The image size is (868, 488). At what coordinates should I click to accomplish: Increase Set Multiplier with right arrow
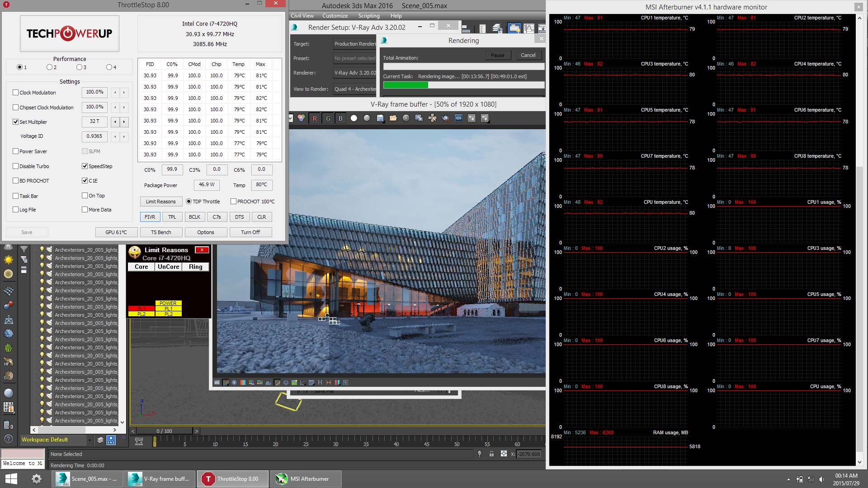point(124,122)
